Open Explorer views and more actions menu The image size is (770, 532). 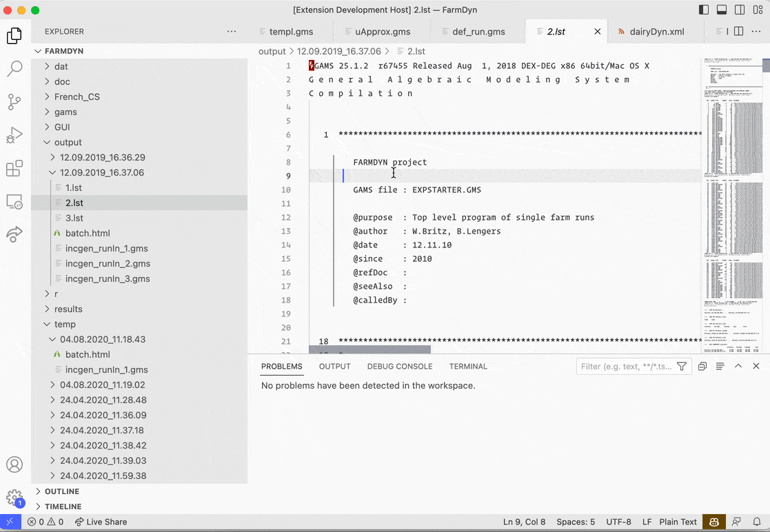pos(232,32)
